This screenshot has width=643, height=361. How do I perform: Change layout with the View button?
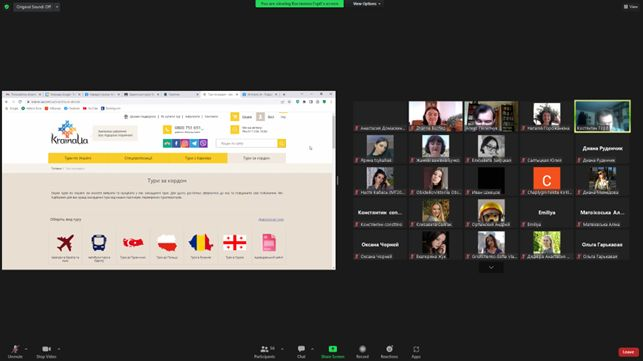(x=631, y=7)
